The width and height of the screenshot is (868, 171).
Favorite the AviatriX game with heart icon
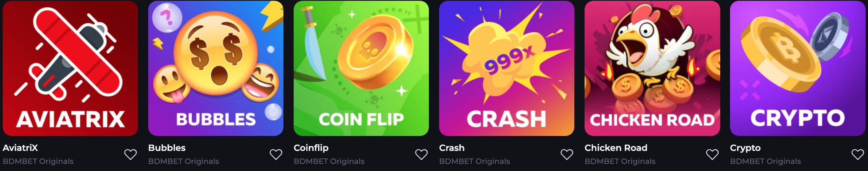point(130,154)
